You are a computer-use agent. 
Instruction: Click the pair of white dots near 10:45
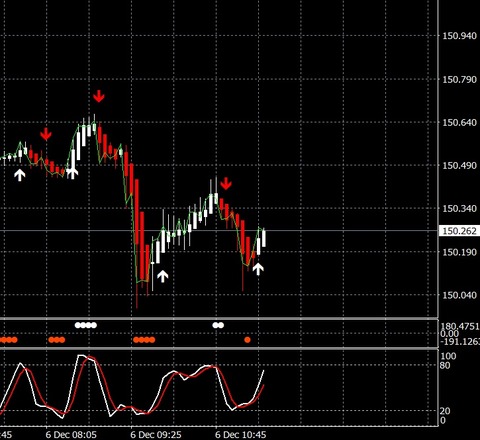point(218,325)
